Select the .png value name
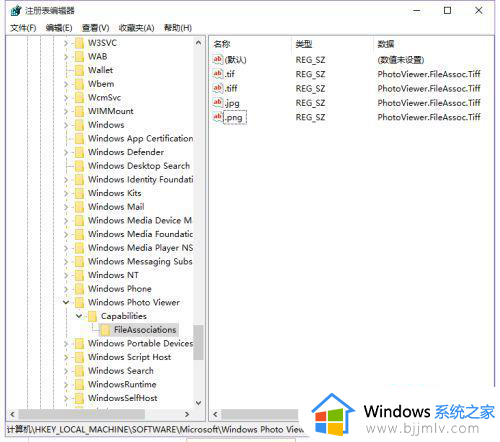The width and height of the screenshot is (500, 442). point(235,117)
